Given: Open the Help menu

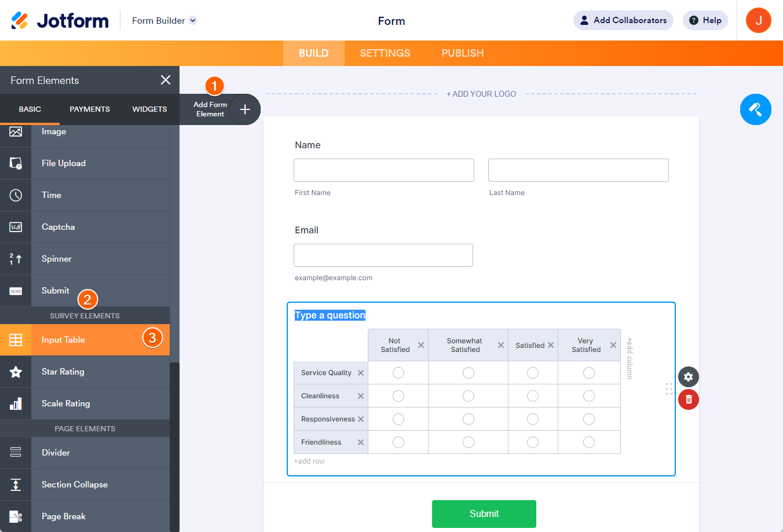Looking at the screenshot, I should [x=705, y=20].
